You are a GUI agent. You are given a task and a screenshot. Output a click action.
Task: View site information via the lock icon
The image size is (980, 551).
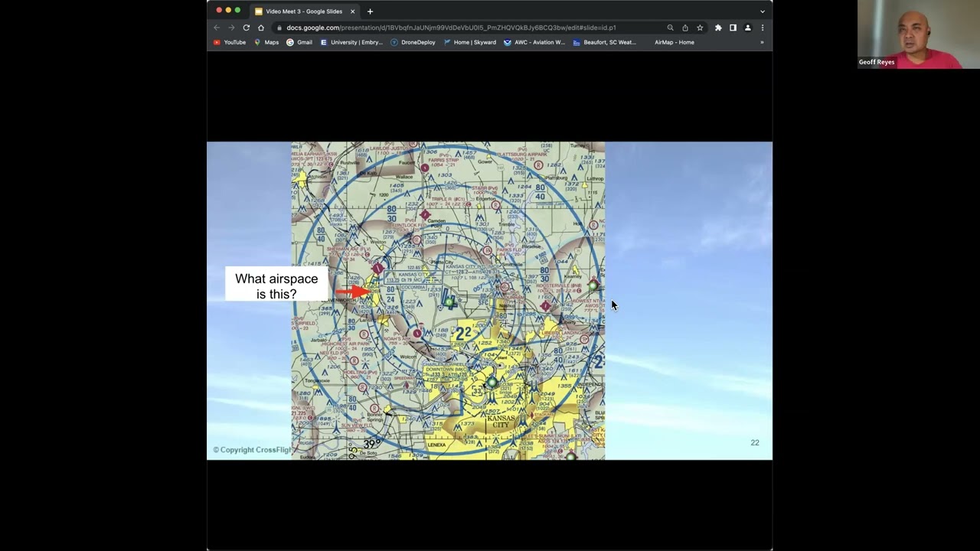pos(279,28)
